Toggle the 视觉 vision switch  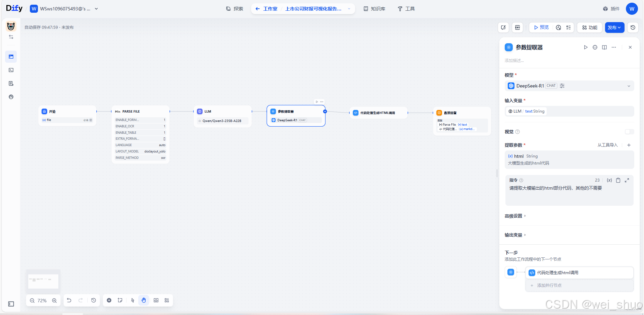[x=630, y=132]
